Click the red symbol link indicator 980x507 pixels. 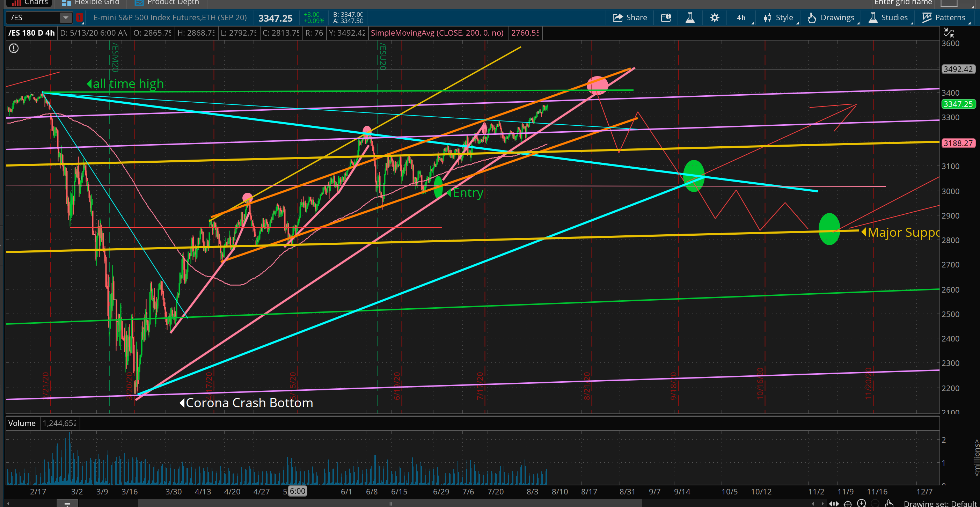click(80, 17)
